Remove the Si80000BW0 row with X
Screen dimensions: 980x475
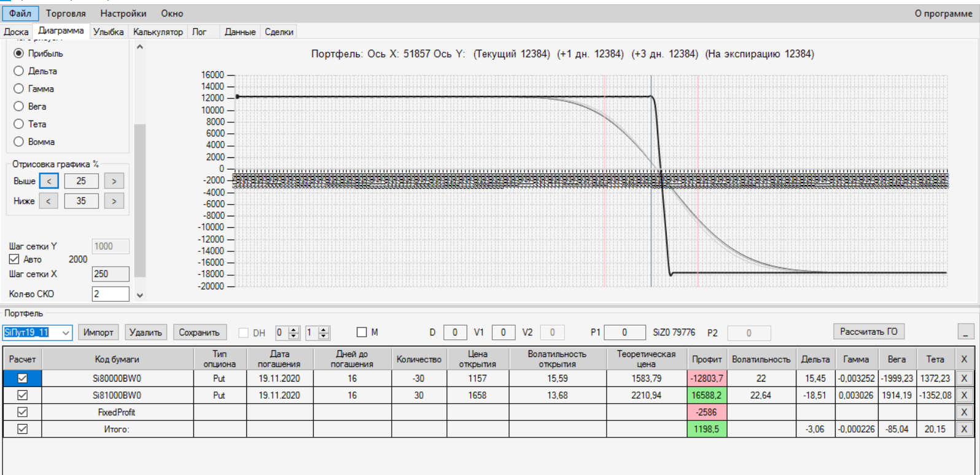[x=964, y=379]
